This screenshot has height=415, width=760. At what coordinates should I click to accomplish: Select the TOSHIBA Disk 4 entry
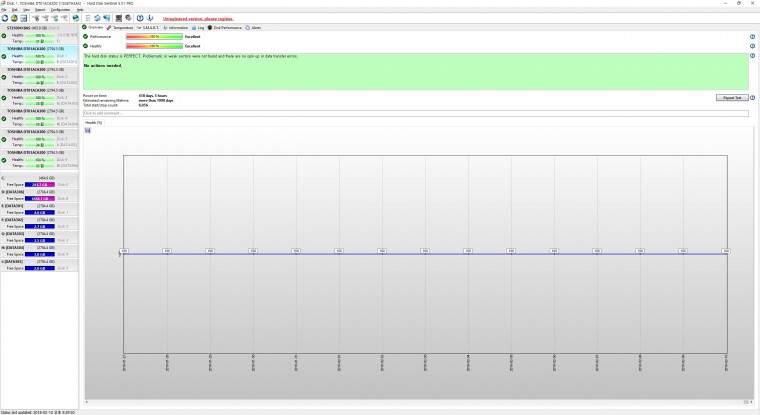[39, 118]
